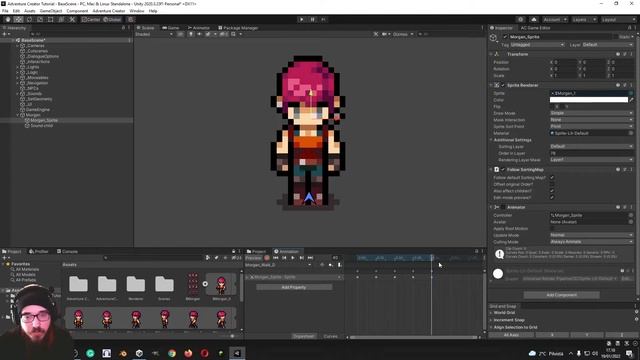Screen dimensions: 640x360
Task: Toggle 'Follow default Sorting Map?' checkbox
Action: point(552,178)
